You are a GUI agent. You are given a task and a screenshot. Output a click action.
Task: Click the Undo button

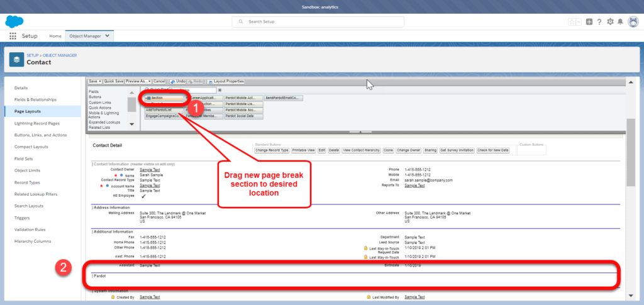click(178, 81)
